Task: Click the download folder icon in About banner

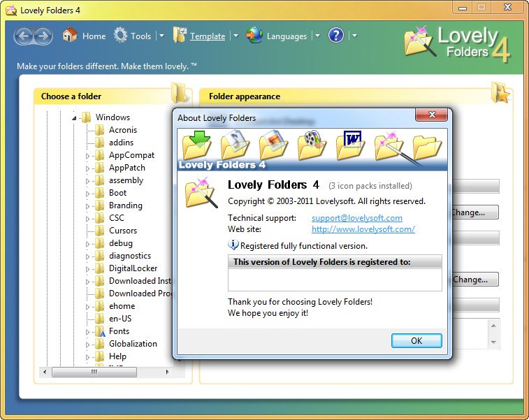Action: coord(197,145)
